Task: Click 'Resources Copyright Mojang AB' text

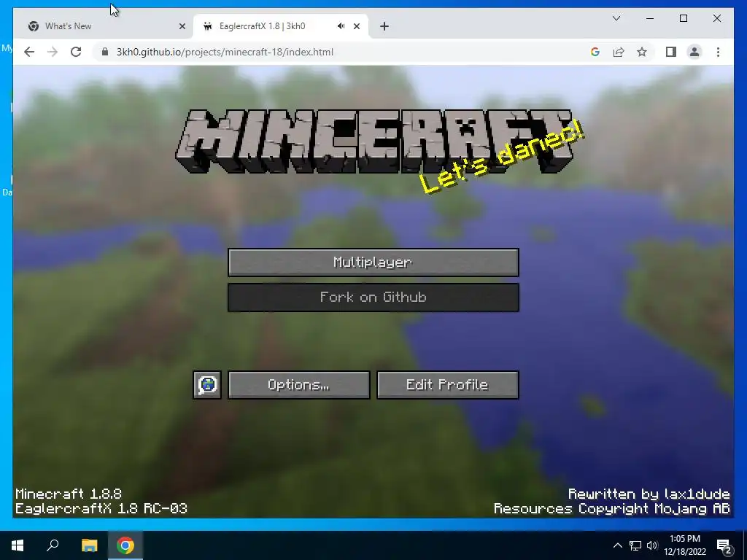Action: click(x=612, y=508)
